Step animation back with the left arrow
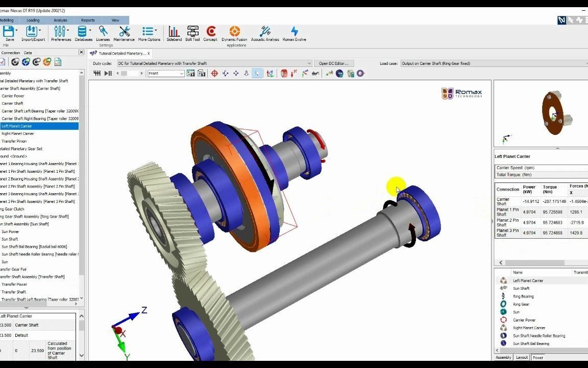 [118, 73]
